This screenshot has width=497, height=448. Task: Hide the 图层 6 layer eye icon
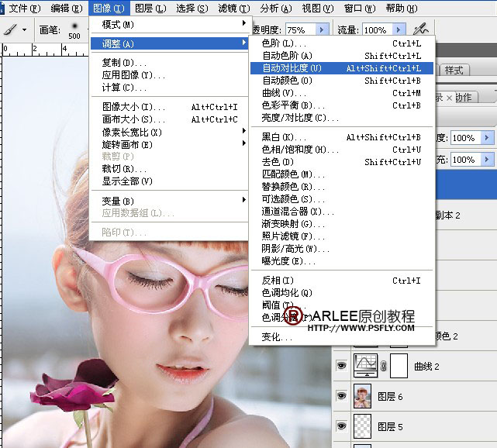(x=341, y=396)
